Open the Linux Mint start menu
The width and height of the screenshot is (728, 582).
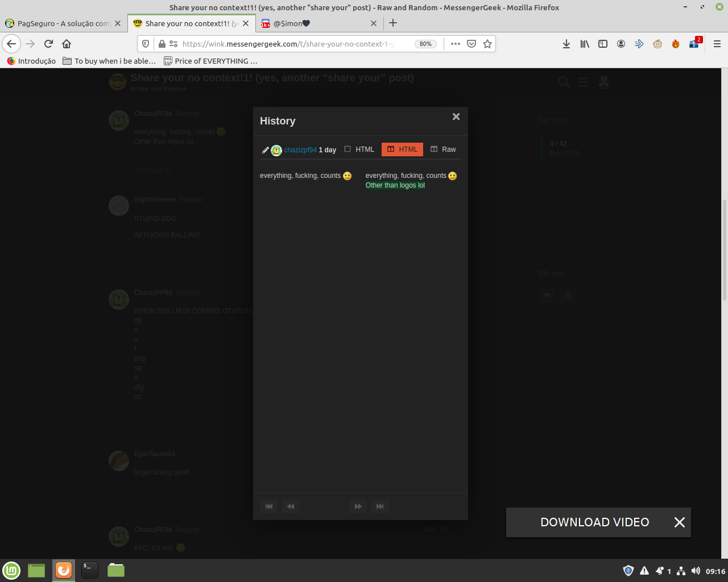pos(11,570)
